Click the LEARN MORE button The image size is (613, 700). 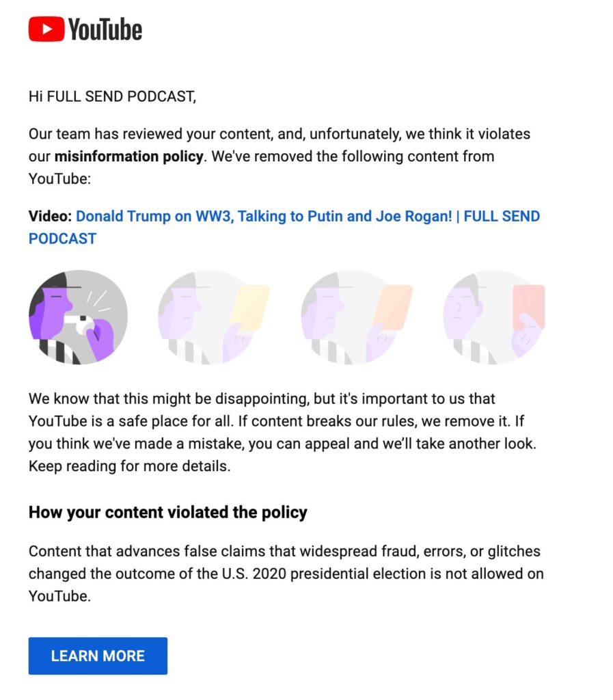98,656
